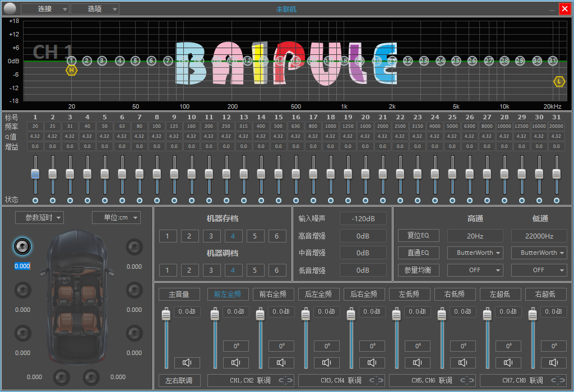Image resolution: width=574 pixels, height=392 pixels.
Task: Mute the 前左全频 channel
Action: coord(236,362)
